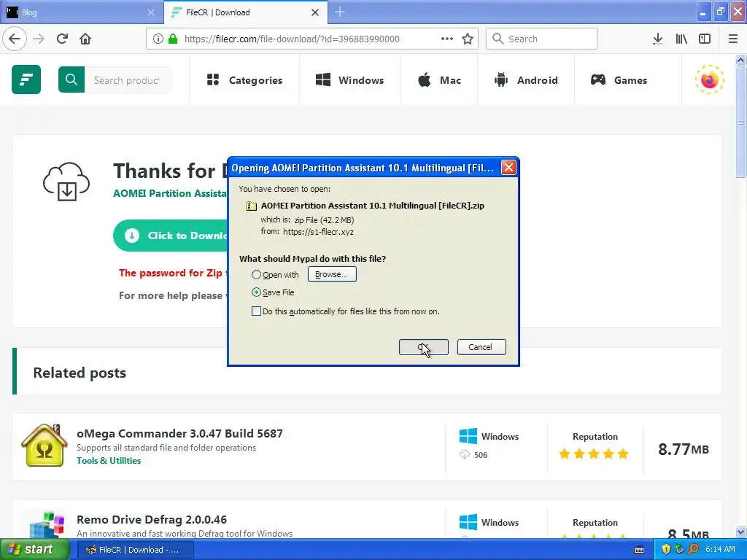
Task: Click the 506 downloads count text
Action: point(481,455)
